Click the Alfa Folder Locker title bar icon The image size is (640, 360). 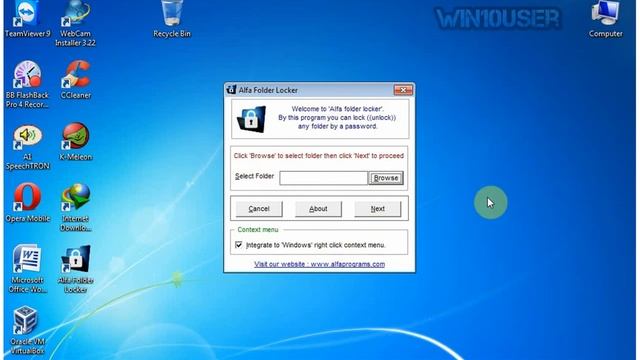click(231, 90)
